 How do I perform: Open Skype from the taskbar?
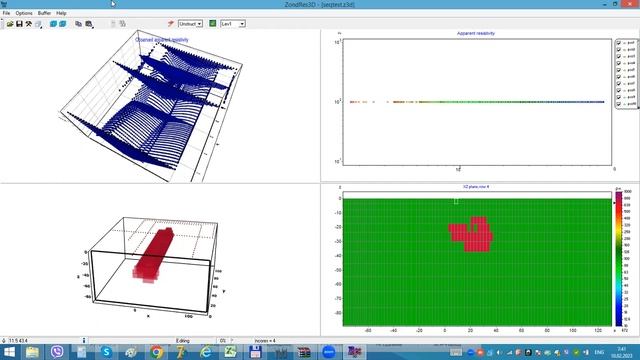(107, 352)
